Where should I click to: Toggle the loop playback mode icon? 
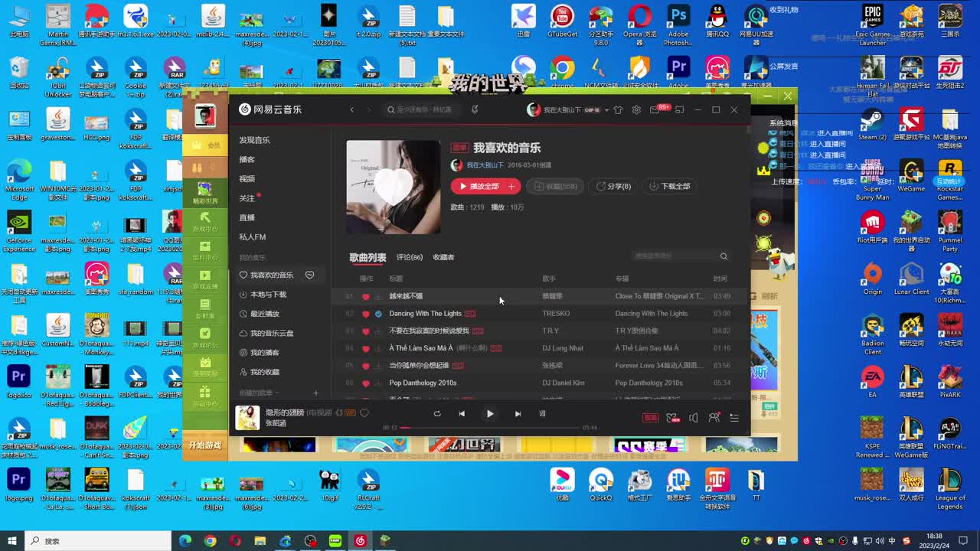pyautogui.click(x=437, y=414)
